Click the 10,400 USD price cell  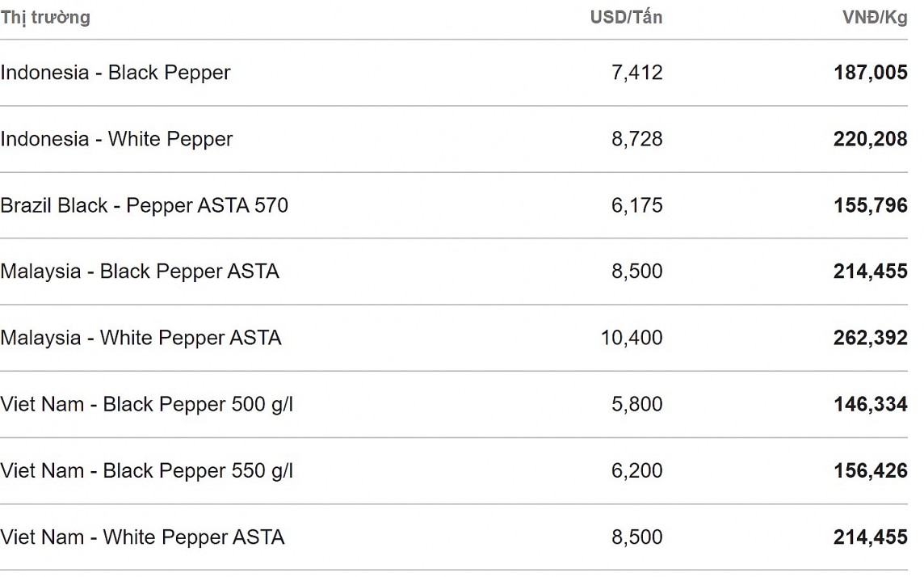[x=632, y=338]
